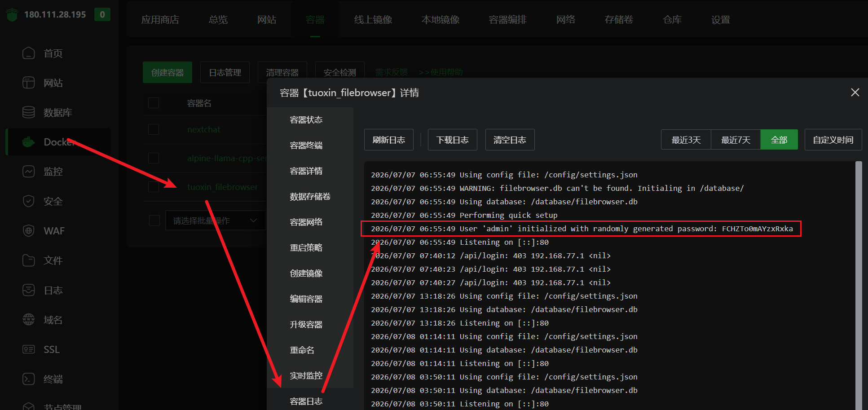Viewport: 868px width, 410px height.
Task: Click the nextchat container name
Action: coord(204,130)
